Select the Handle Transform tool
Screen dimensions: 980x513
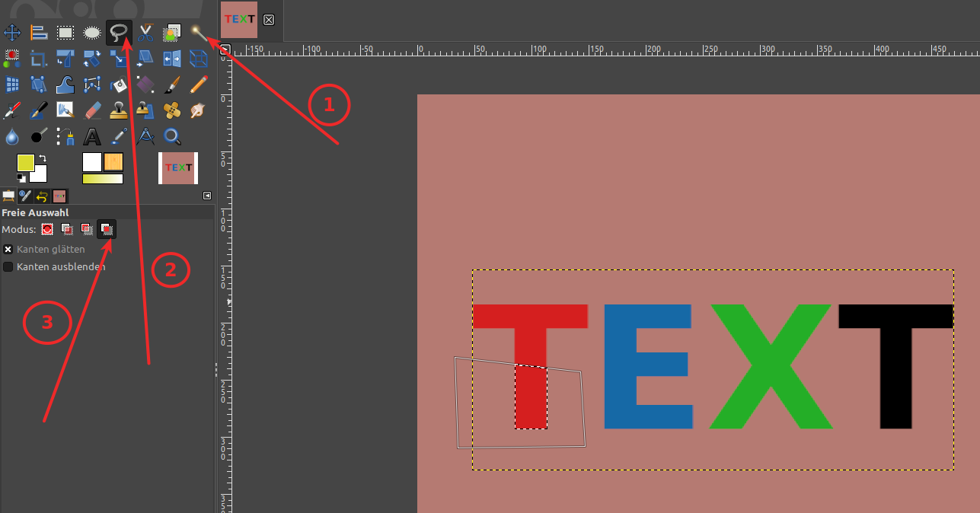tap(39, 84)
